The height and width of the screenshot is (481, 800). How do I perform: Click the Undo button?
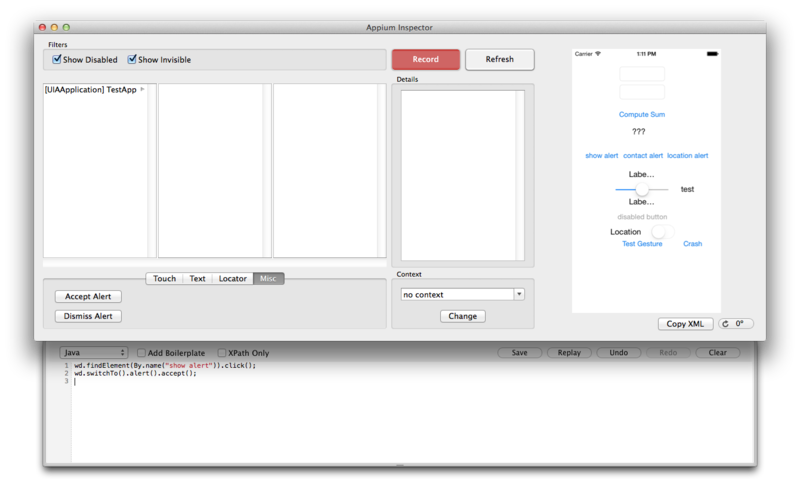pos(618,352)
